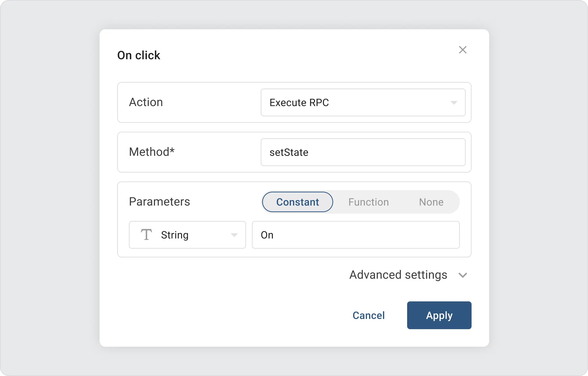Click the On click dialog title
The width and height of the screenshot is (588, 376).
click(x=139, y=55)
